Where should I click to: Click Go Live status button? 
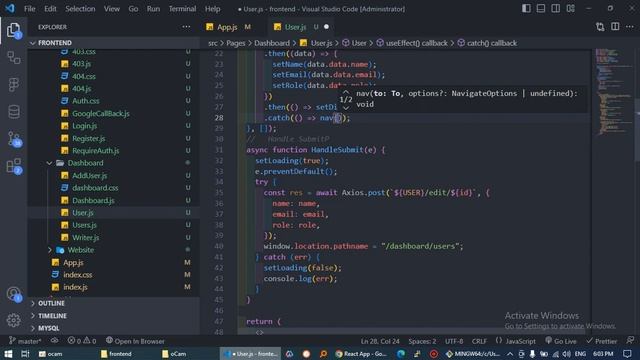tap(561, 341)
